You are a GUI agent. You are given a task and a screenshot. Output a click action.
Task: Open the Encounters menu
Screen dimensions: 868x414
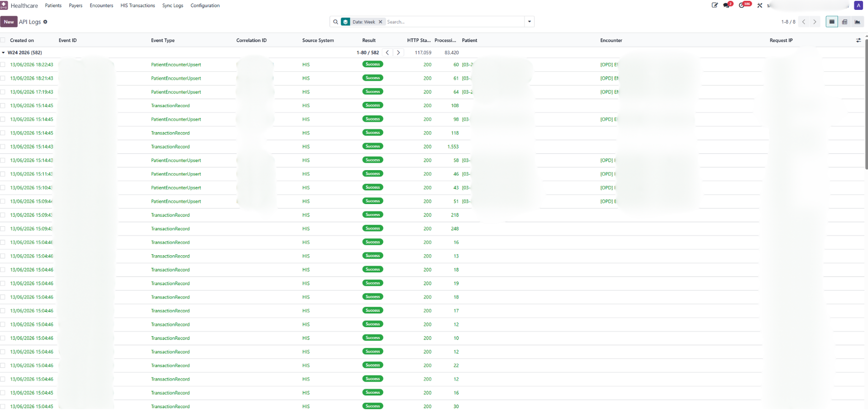pyautogui.click(x=101, y=5)
